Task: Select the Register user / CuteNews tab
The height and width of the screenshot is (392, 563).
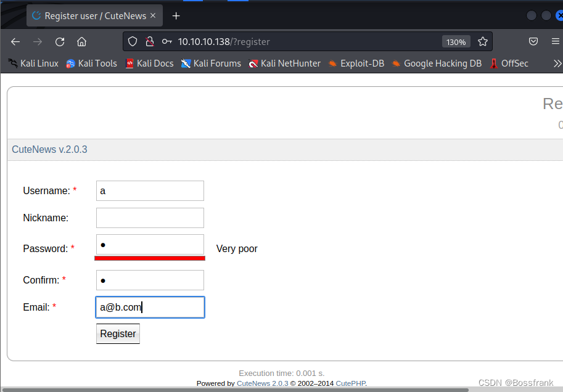Action: 94,15
